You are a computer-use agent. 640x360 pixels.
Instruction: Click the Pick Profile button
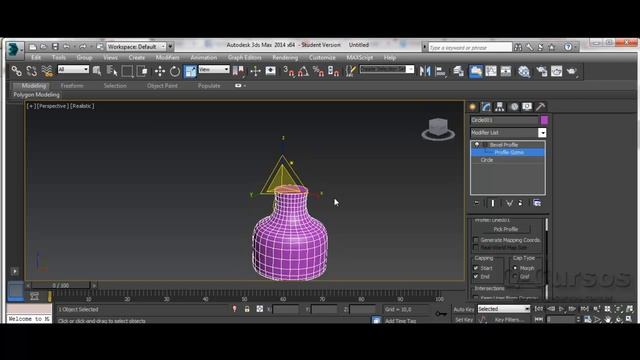pos(506,229)
